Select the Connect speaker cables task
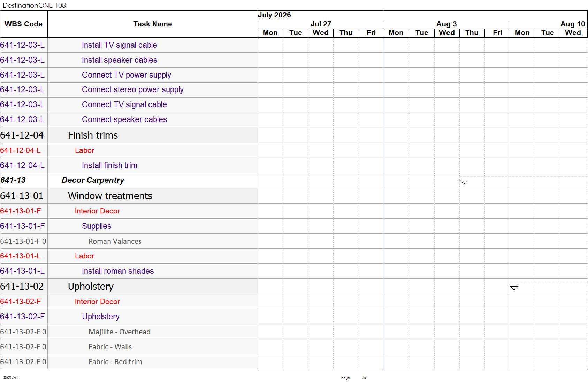Screen dimensions: 588x382 (124, 119)
